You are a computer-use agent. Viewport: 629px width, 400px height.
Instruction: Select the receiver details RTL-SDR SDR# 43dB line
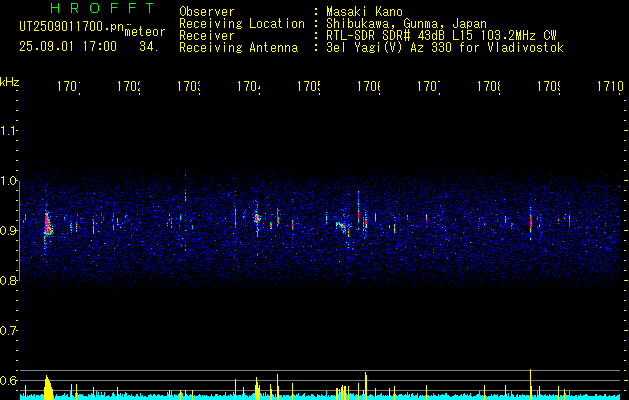pos(441,36)
